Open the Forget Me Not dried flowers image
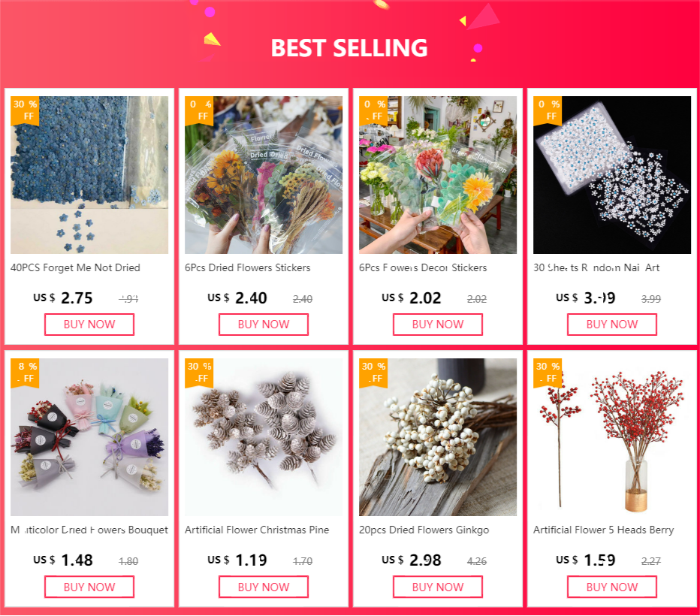Screen dimensions: 700x616 (x=89, y=175)
